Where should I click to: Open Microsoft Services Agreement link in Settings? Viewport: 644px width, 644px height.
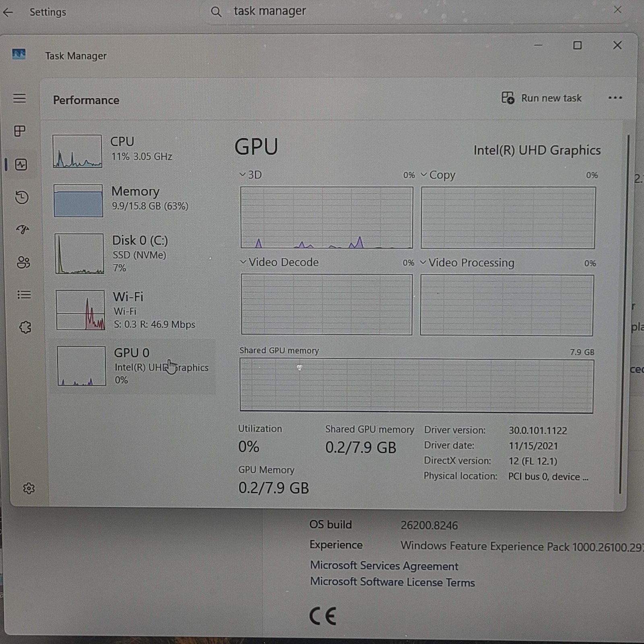click(384, 566)
